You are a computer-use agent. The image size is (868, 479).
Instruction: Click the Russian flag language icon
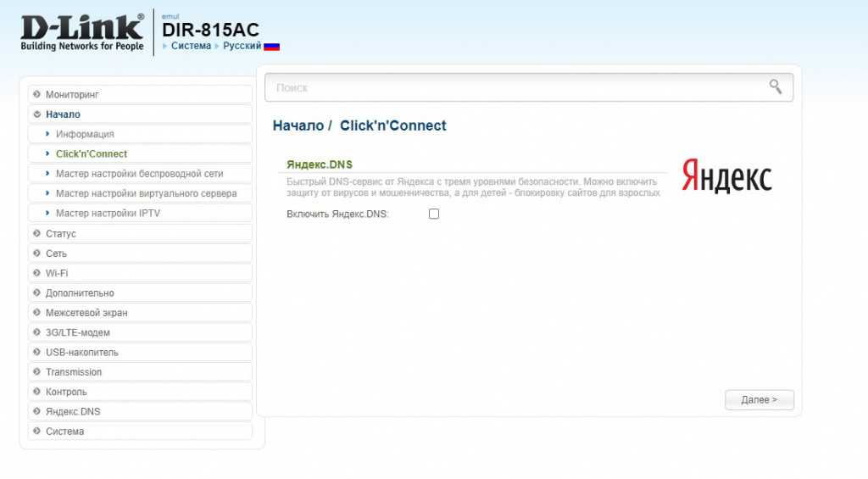click(x=272, y=47)
